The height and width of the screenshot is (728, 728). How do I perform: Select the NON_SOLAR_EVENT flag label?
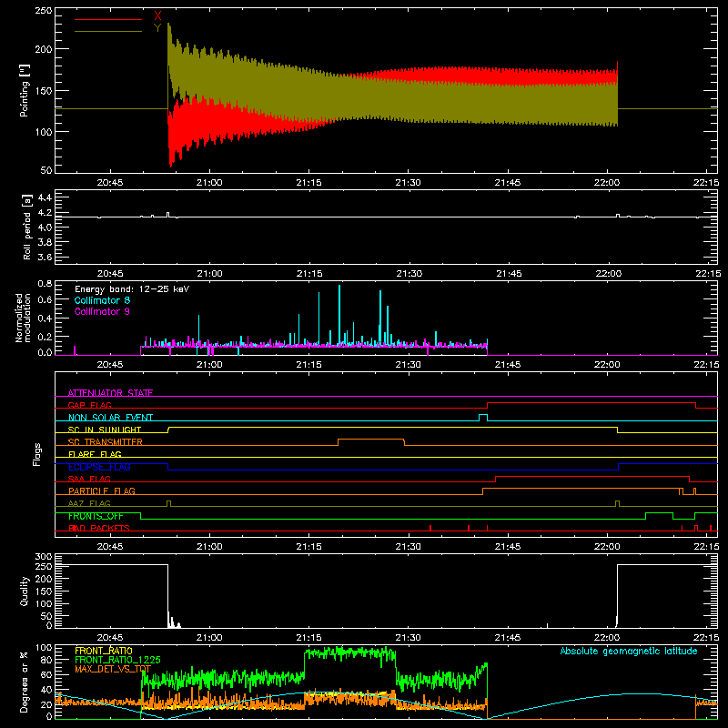click(x=110, y=418)
